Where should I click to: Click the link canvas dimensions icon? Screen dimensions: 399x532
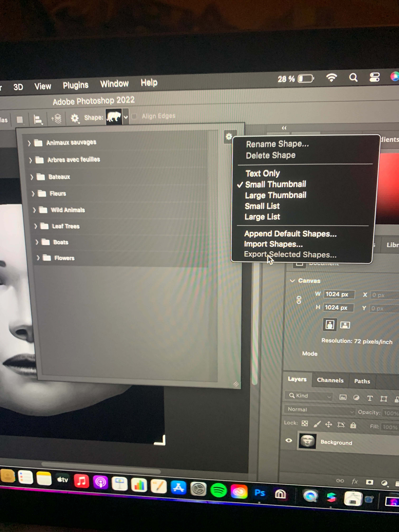(x=299, y=300)
